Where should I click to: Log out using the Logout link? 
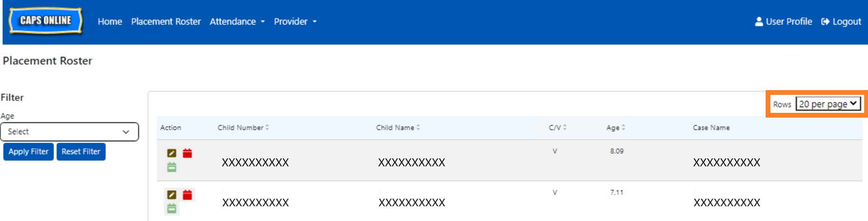pos(841,21)
